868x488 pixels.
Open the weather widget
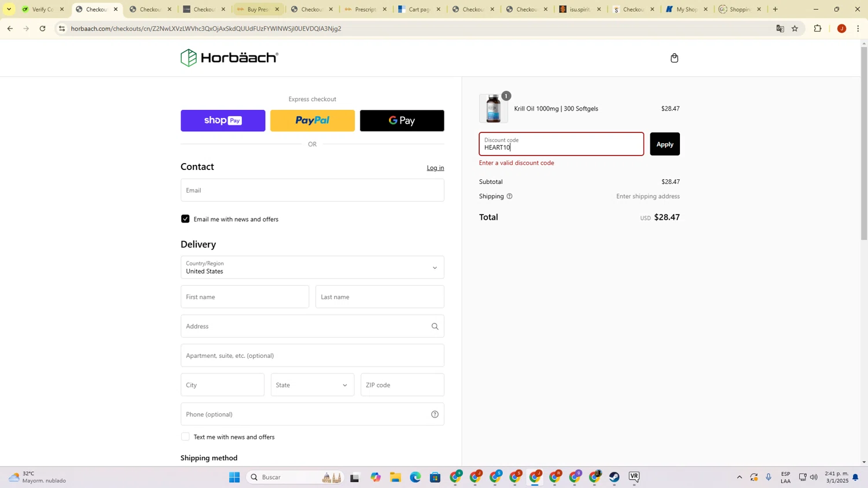click(38, 478)
